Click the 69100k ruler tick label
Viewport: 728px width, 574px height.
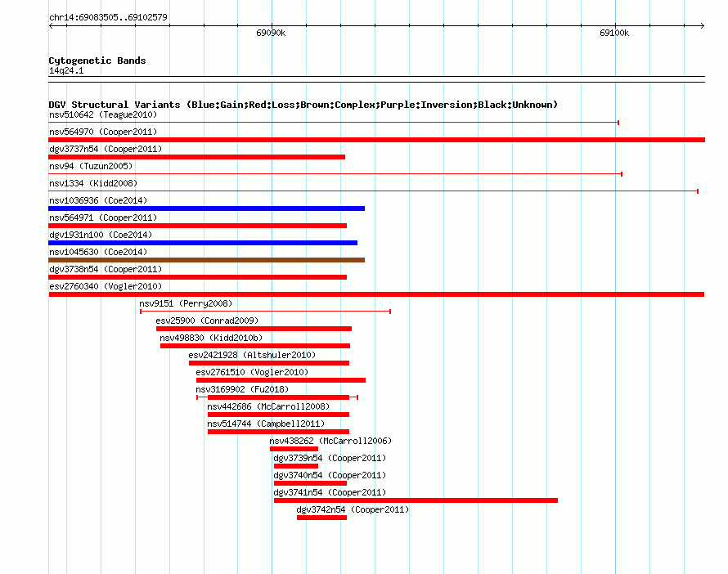click(614, 33)
